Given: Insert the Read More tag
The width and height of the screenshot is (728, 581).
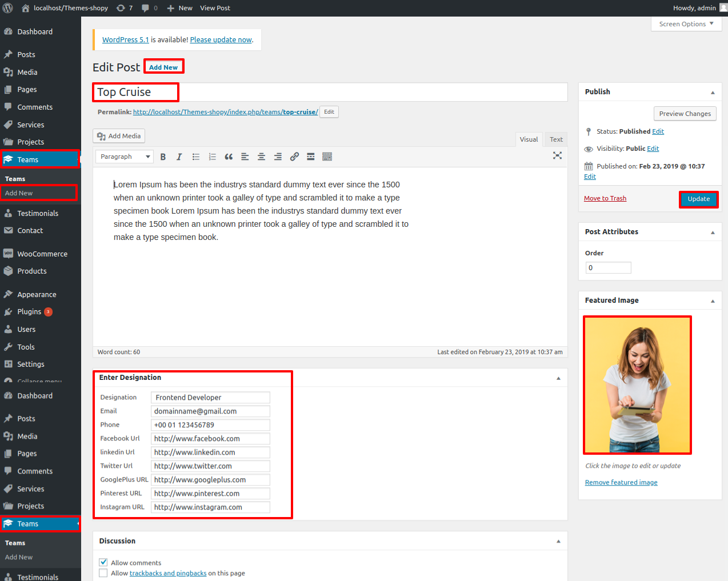Looking at the screenshot, I should point(310,157).
